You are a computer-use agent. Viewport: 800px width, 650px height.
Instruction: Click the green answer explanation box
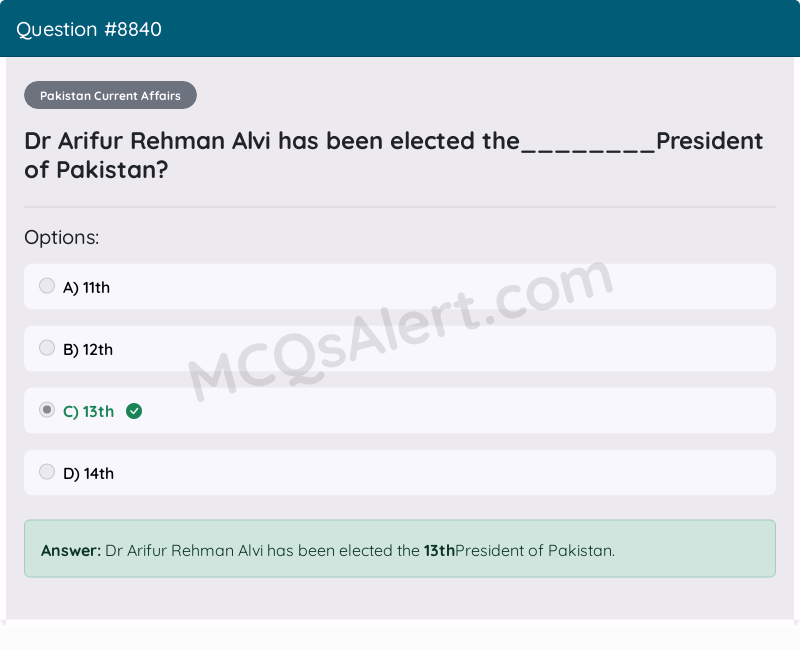(x=400, y=549)
